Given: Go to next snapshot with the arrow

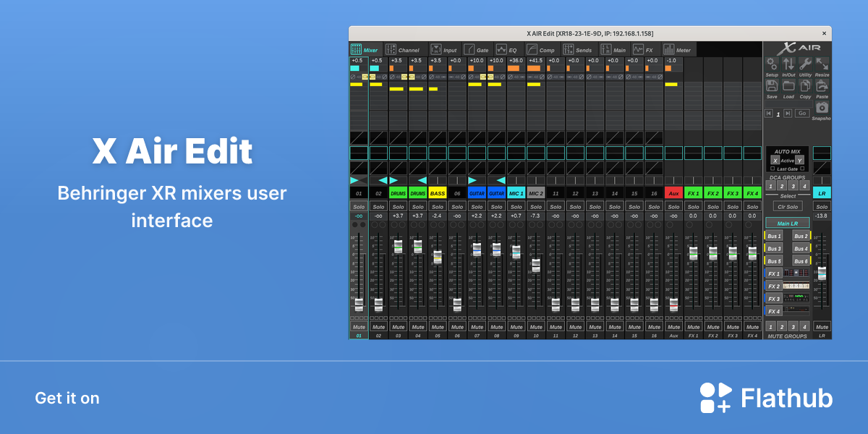Looking at the screenshot, I should click(x=787, y=114).
